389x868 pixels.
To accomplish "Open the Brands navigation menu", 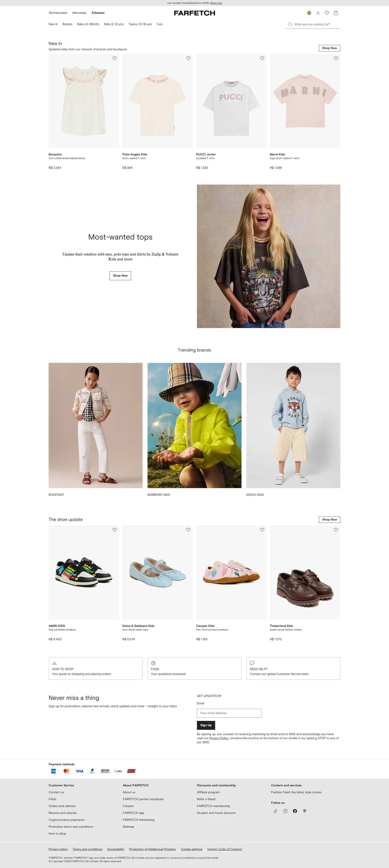I will 67,24.
